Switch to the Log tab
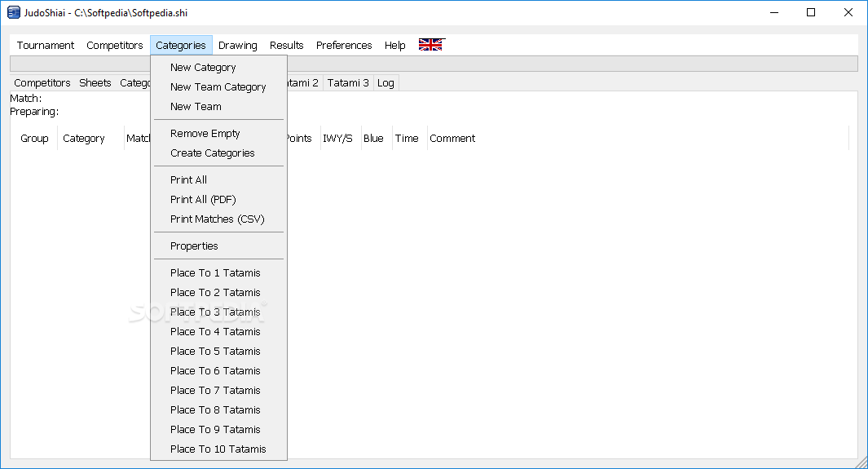Screen dimensions: 868x469 (386, 83)
